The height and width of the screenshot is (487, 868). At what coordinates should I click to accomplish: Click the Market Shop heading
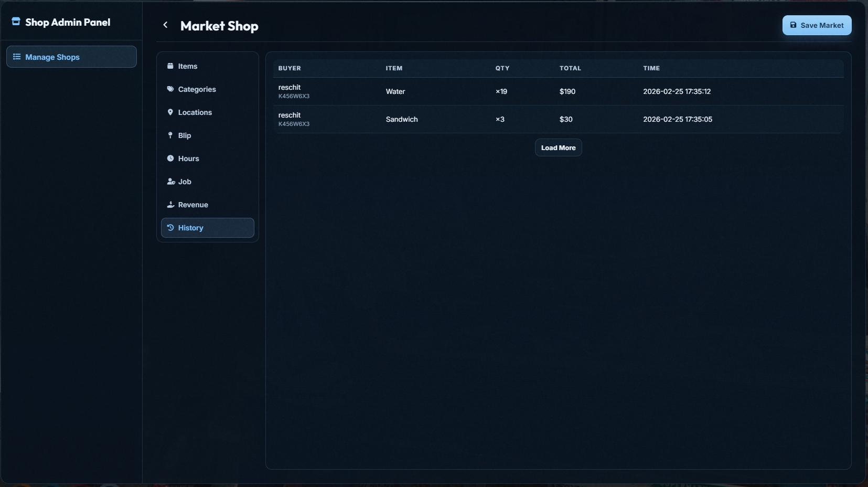click(219, 26)
